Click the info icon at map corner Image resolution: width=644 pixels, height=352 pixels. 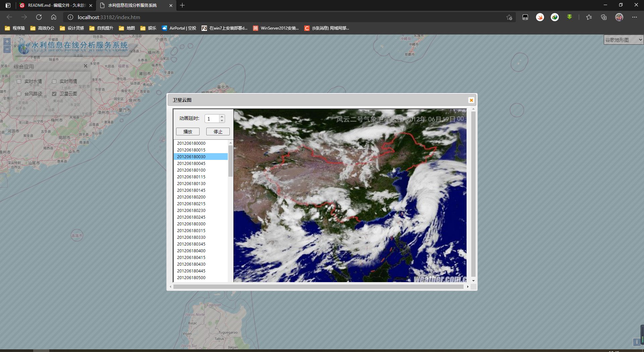pyautogui.click(x=637, y=342)
